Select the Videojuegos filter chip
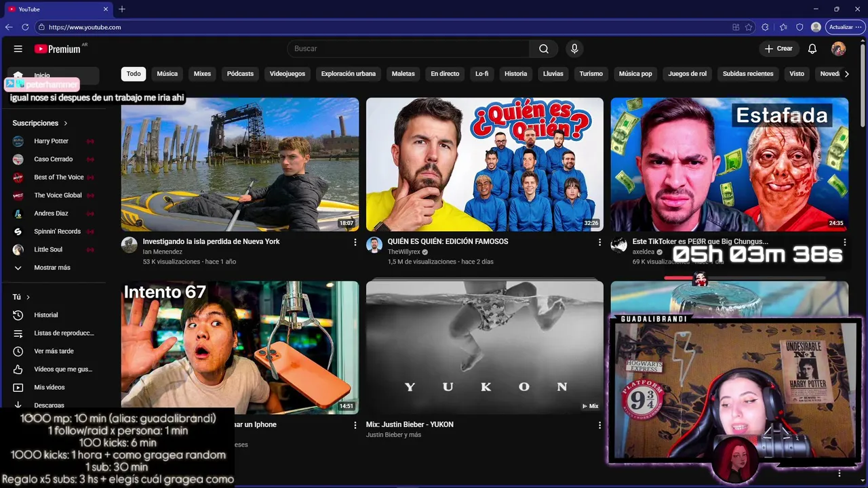Image resolution: width=868 pixels, height=488 pixels. 288,74
